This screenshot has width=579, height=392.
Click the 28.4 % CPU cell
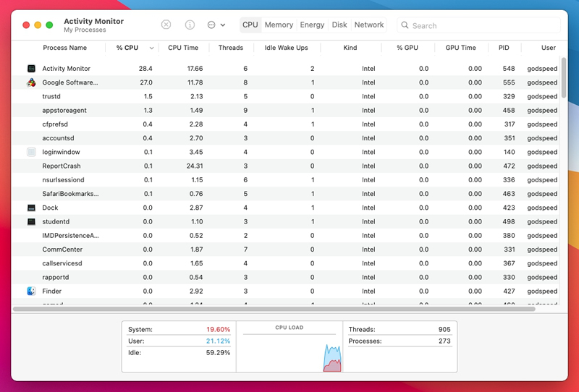tap(145, 68)
